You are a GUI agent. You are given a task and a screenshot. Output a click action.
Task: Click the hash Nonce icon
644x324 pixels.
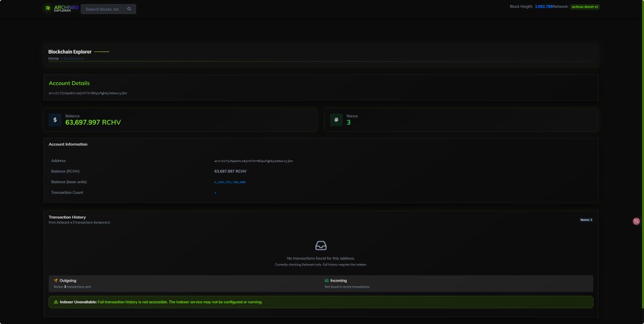336,120
